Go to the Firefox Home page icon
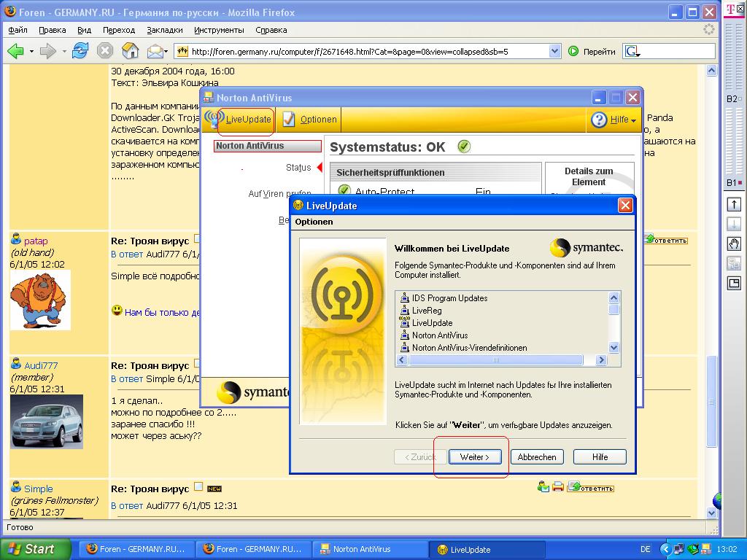The image size is (747, 560). click(130, 50)
